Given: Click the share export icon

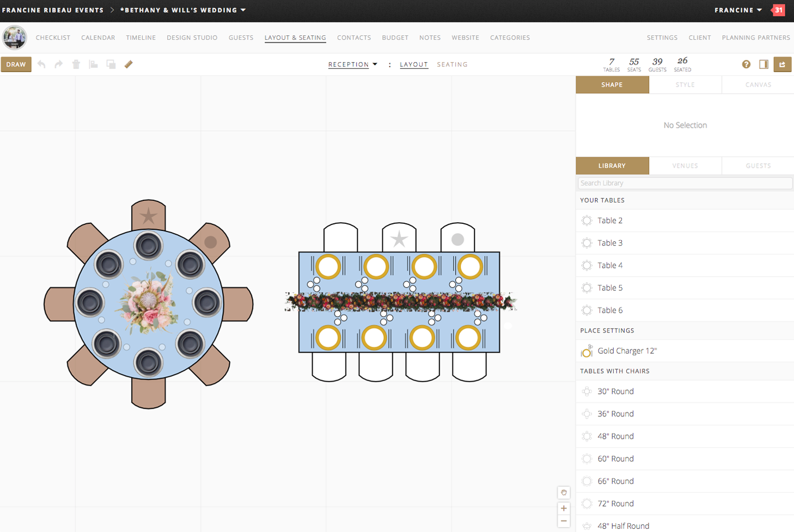Looking at the screenshot, I should coord(782,64).
